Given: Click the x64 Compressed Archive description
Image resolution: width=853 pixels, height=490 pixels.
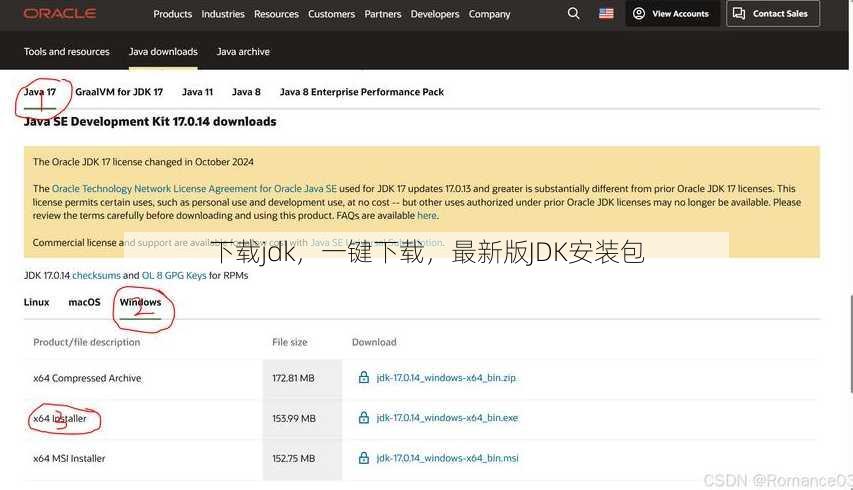Looking at the screenshot, I should (87, 378).
